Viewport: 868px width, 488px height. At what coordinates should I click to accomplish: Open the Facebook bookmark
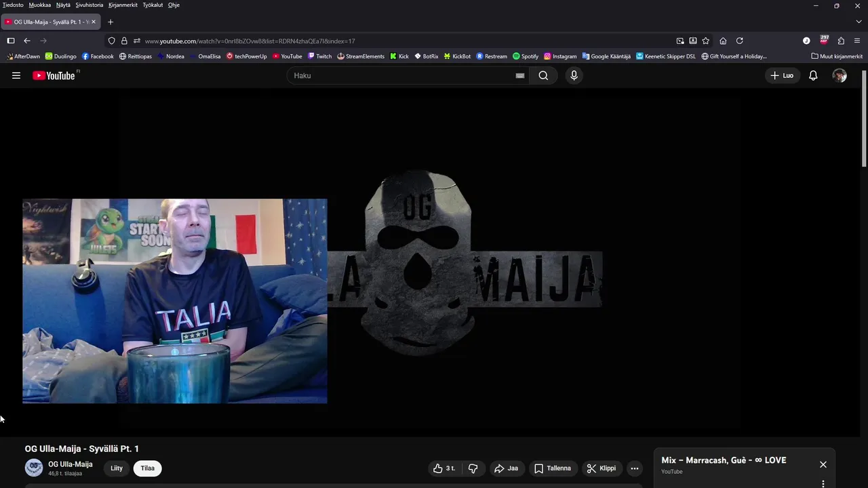[x=98, y=56]
